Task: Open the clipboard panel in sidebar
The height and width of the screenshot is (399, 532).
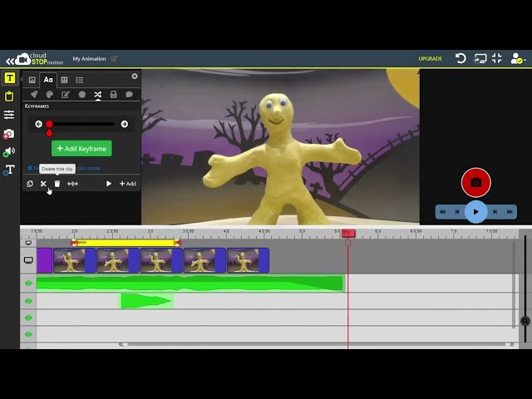Action: (x=9, y=96)
